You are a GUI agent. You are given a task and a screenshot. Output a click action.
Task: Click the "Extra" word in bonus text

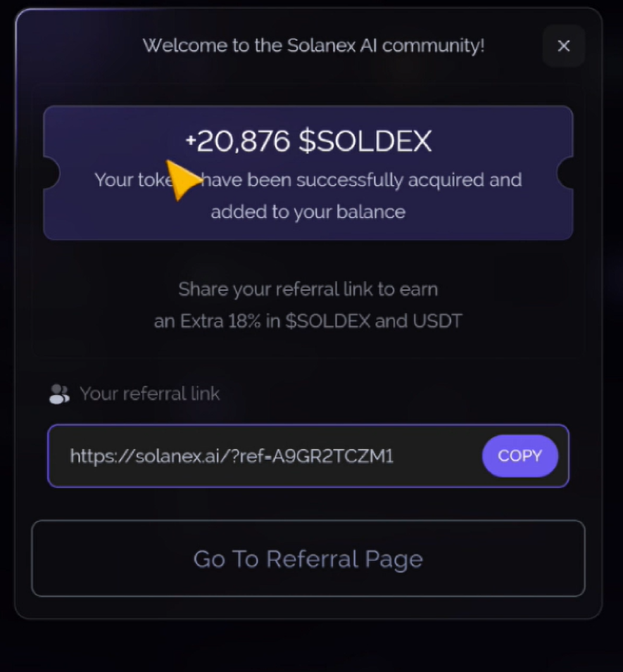click(201, 321)
